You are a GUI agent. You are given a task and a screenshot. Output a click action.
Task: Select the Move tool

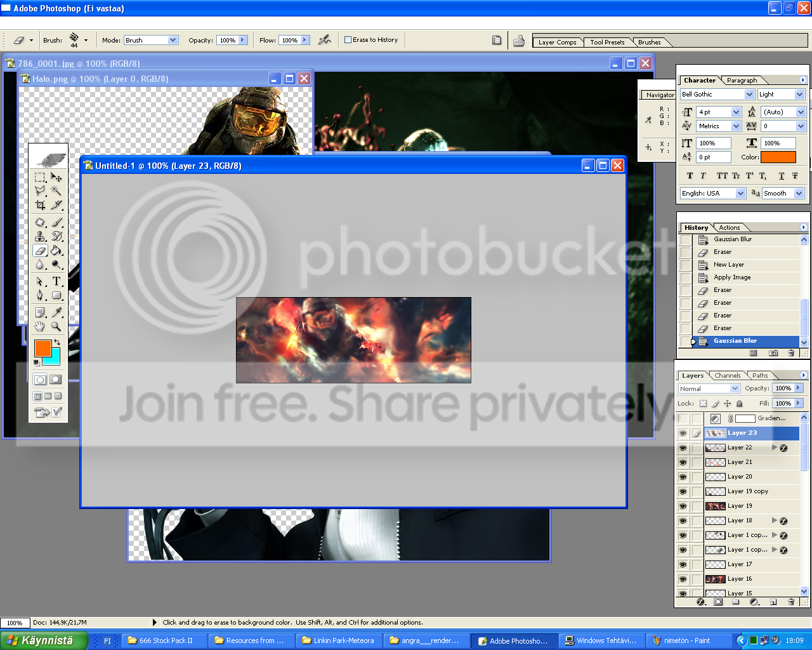point(56,177)
